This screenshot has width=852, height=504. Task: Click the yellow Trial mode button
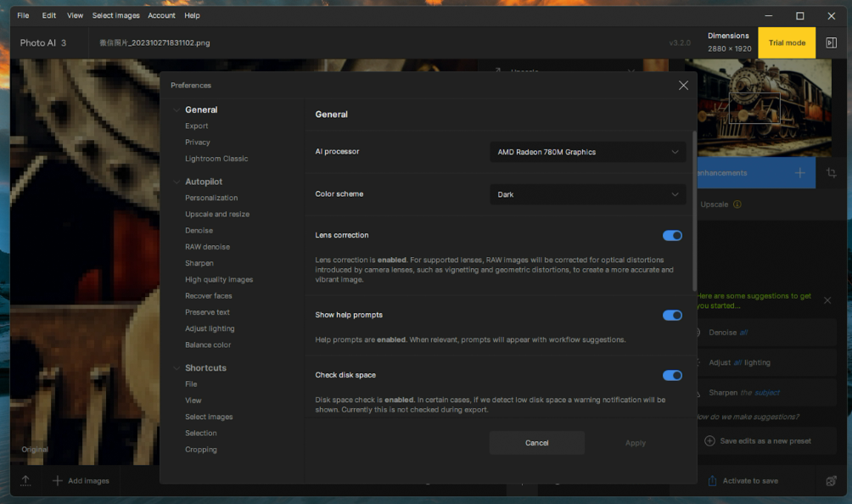tap(787, 42)
